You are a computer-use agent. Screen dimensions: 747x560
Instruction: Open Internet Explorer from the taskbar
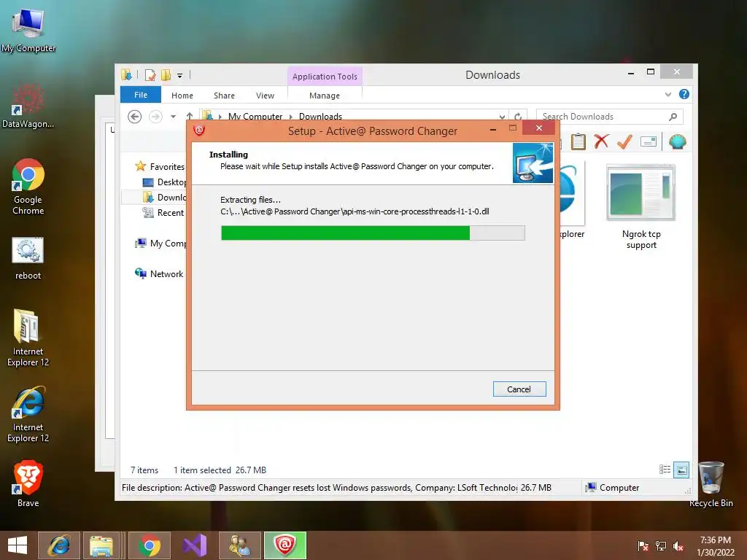(x=59, y=545)
